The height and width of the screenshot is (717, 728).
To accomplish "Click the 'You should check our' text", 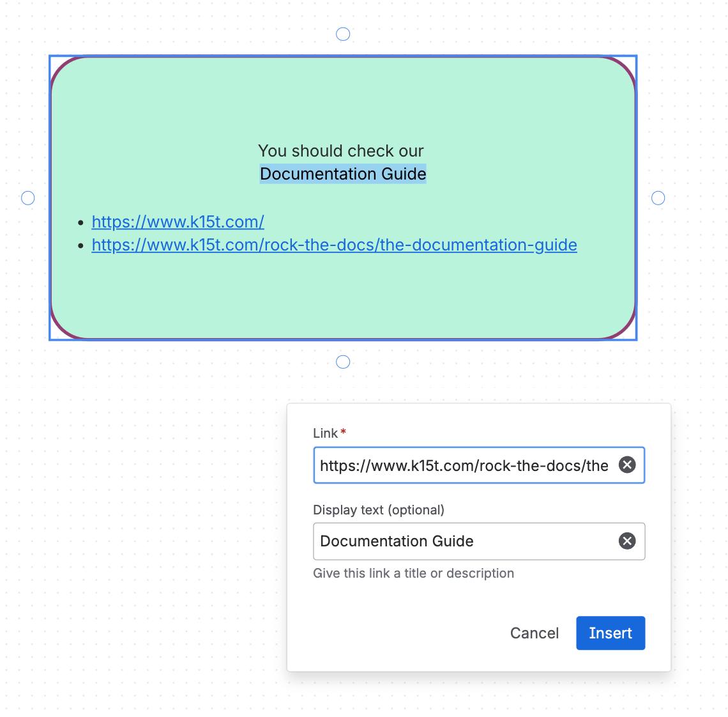I will pos(340,151).
